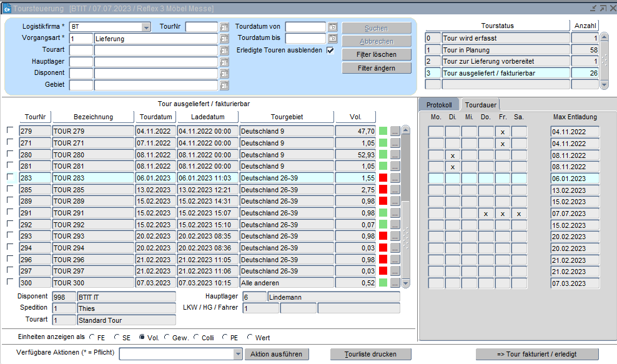Click lookup icon beside Tourart field
The image size is (617, 364).
point(225,51)
